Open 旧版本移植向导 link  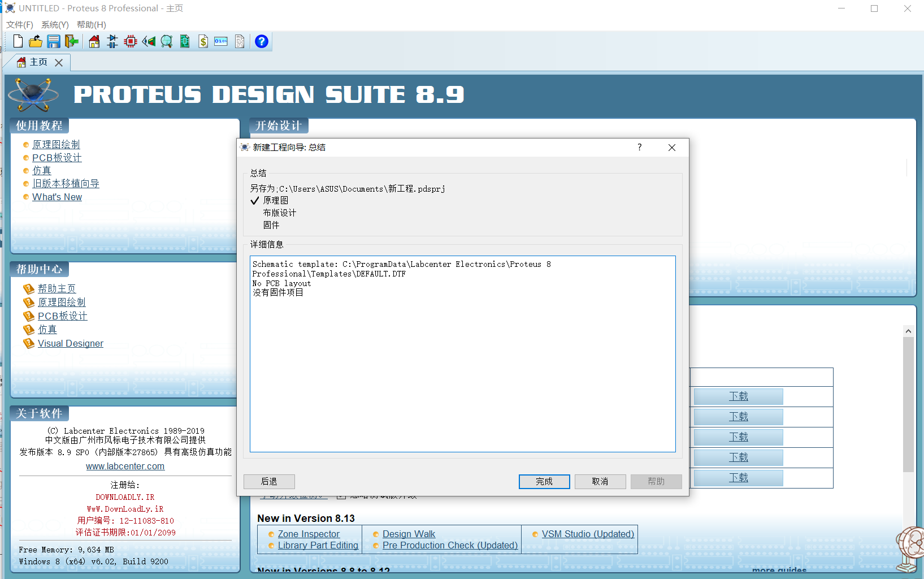click(66, 184)
